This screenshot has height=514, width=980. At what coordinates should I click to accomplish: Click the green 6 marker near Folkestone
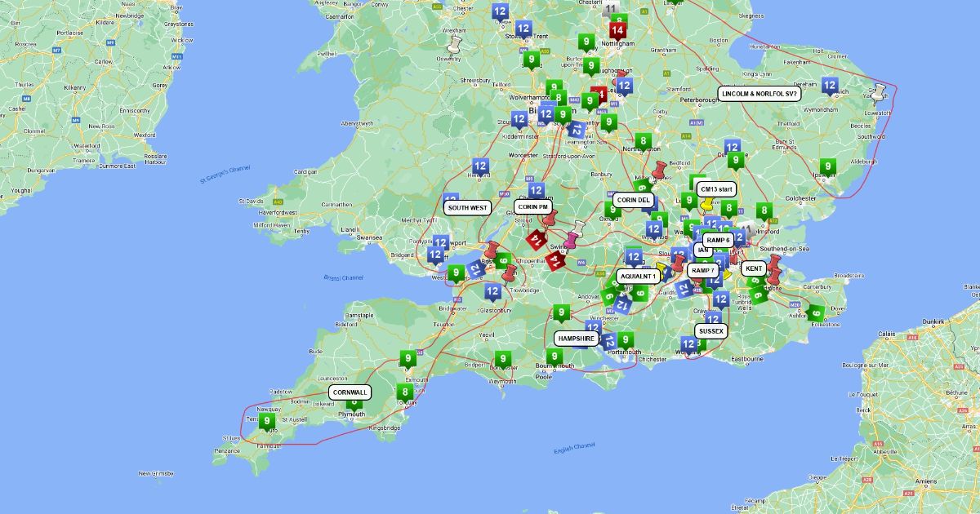point(816,313)
